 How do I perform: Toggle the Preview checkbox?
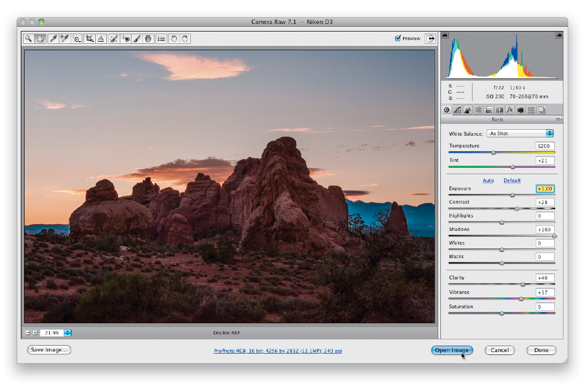pyautogui.click(x=398, y=38)
